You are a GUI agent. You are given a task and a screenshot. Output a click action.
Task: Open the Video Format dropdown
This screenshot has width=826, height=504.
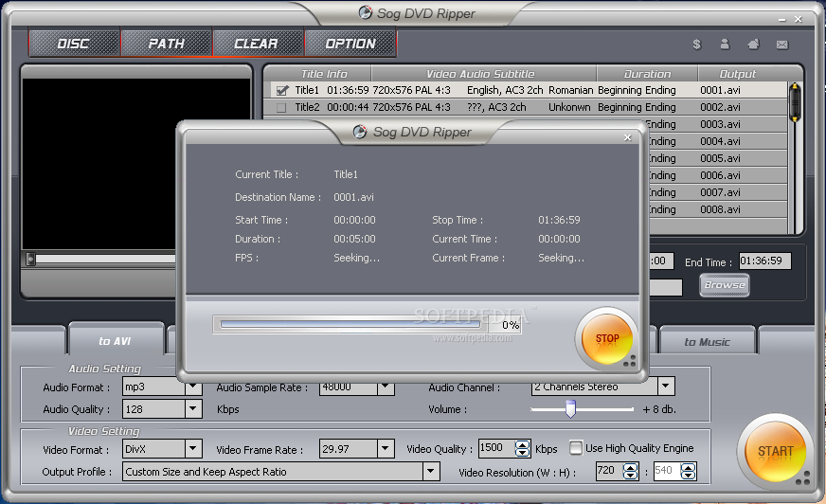[x=193, y=449]
